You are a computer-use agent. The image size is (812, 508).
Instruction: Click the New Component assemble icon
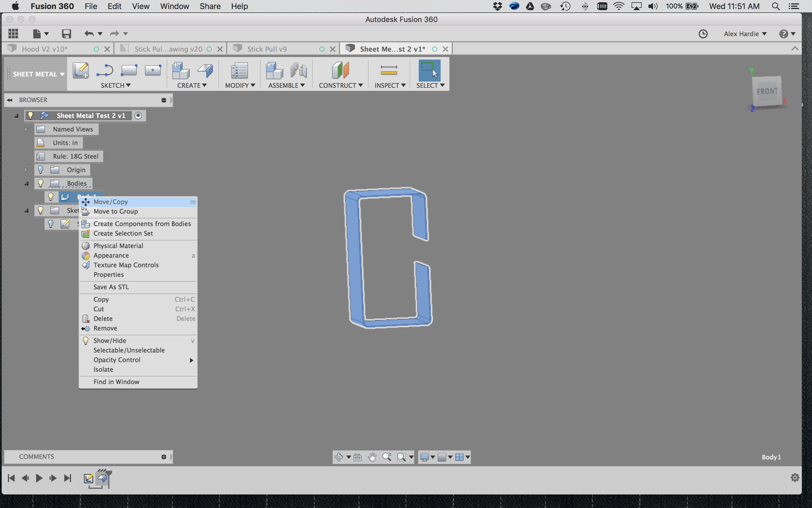(274, 70)
